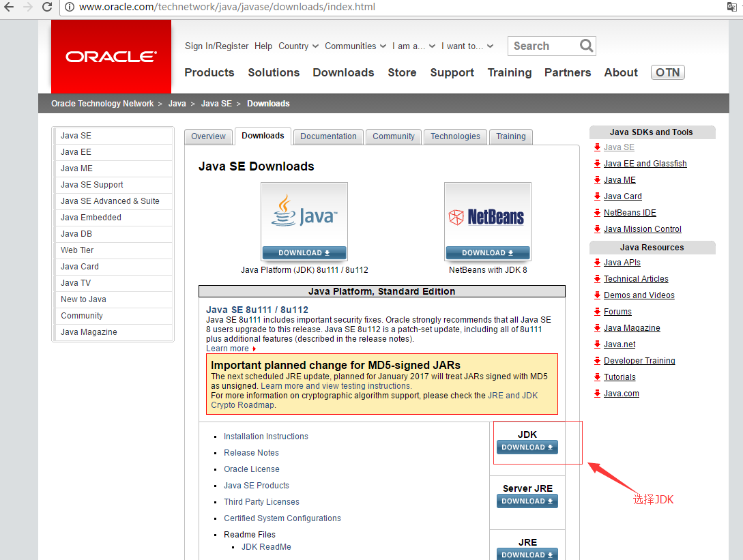The image size is (743, 560).
Task: Click red download arrow beside Tutorials
Action: 597,377
